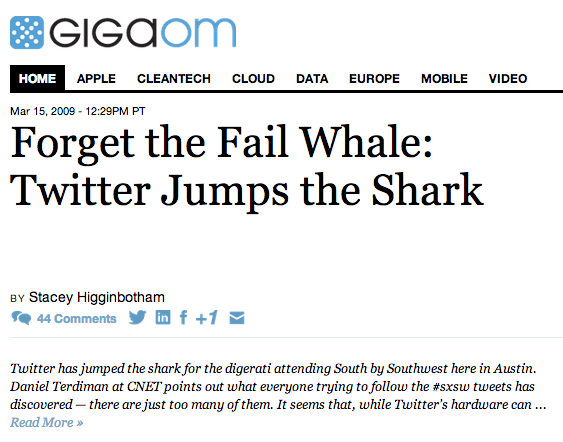Select the MOBILE navigation tab
Viewport: 563px width, 442px height.
tap(444, 78)
